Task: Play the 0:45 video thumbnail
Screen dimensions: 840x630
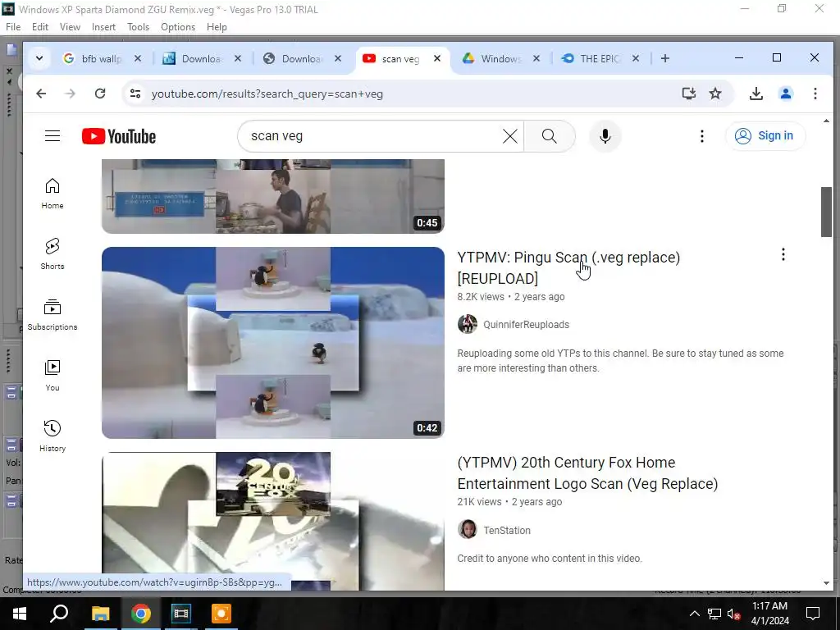Action: click(x=272, y=196)
